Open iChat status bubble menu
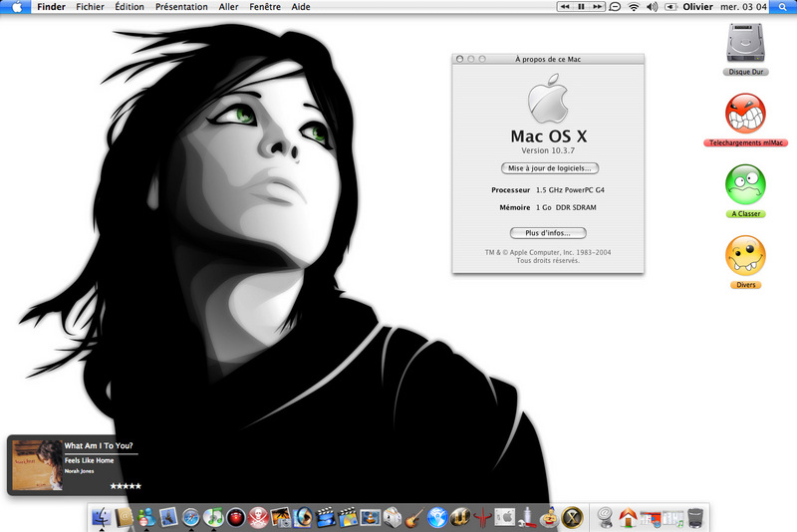 (x=615, y=7)
